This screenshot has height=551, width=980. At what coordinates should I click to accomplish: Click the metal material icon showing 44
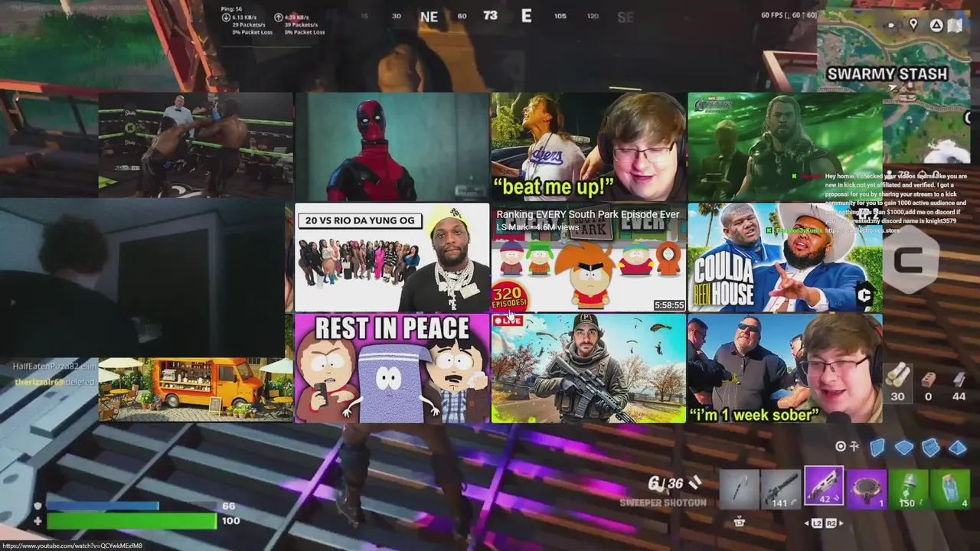(959, 379)
